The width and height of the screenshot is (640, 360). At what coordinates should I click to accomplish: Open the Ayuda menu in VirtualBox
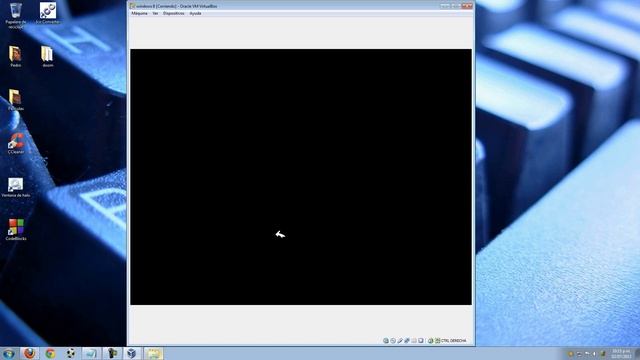195,13
